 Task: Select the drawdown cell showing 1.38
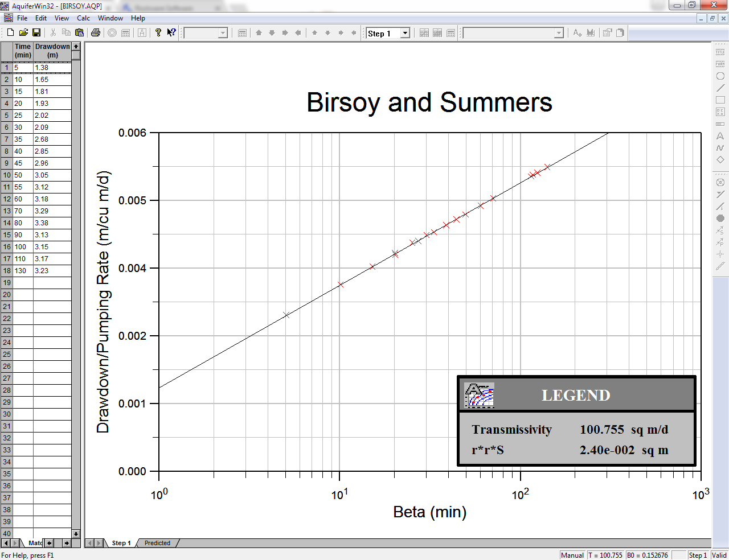[x=52, y=68]
